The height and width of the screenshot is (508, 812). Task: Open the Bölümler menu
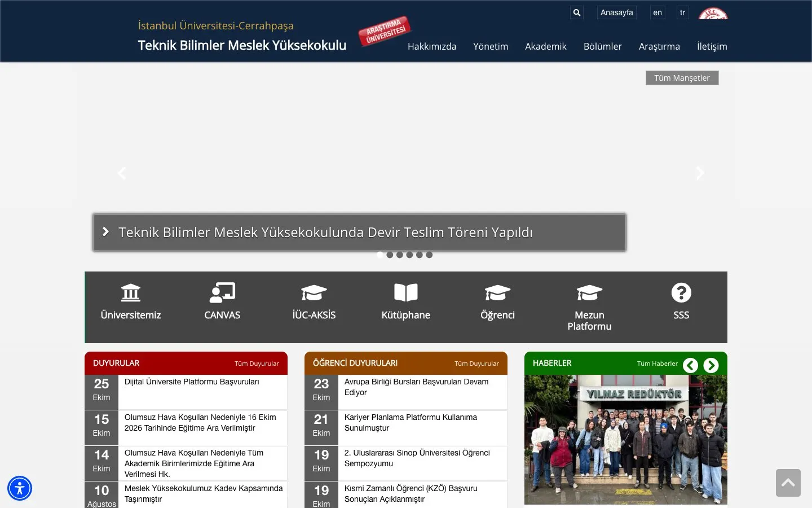(603, 46)
